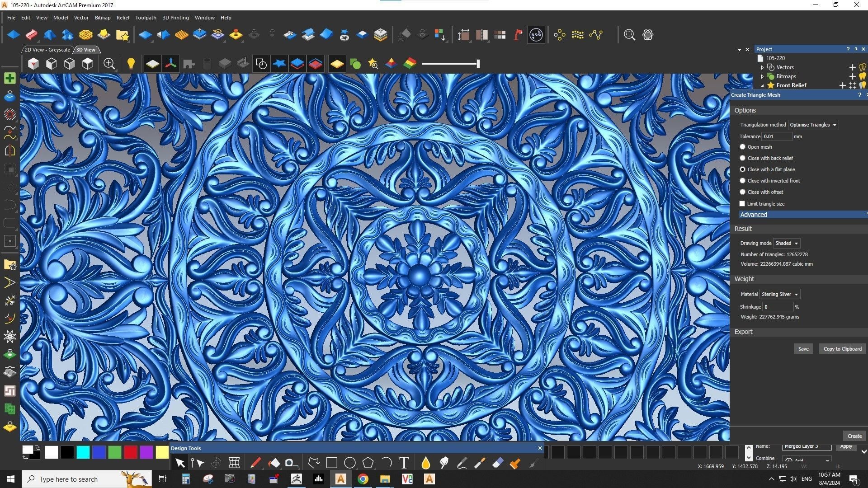Select the Text tool in Design Tools

pos(404,463)
